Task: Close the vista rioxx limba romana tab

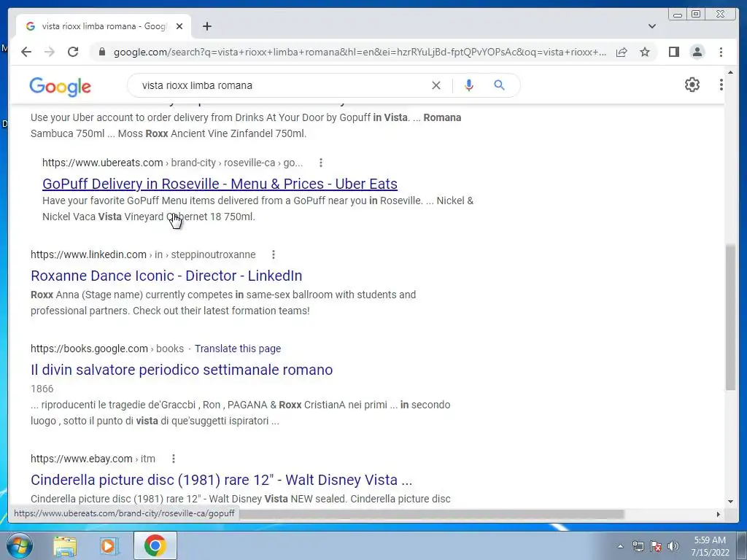Action: (x=179, y=26)
